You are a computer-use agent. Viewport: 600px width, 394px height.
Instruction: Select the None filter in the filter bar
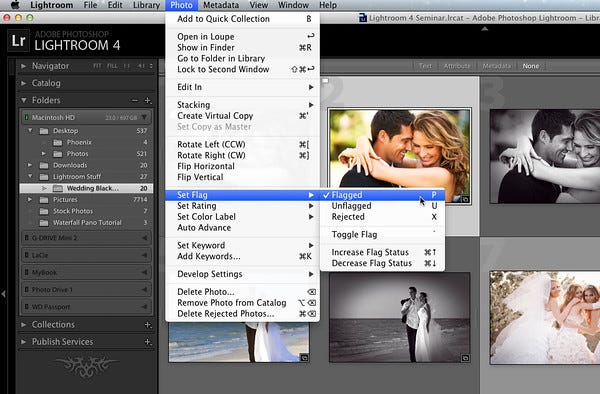click(531, 66)
